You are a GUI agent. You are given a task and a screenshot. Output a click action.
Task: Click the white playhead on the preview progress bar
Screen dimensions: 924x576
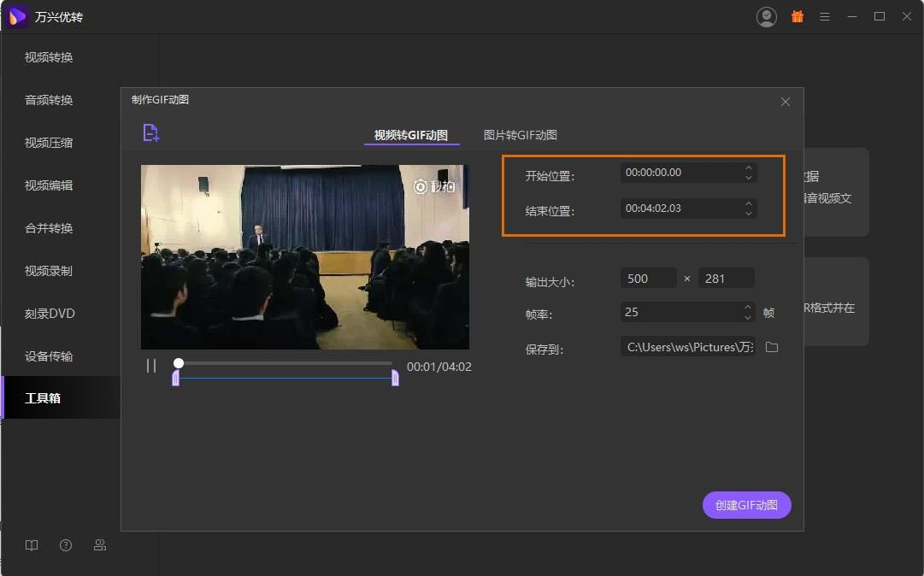point(179,363)
